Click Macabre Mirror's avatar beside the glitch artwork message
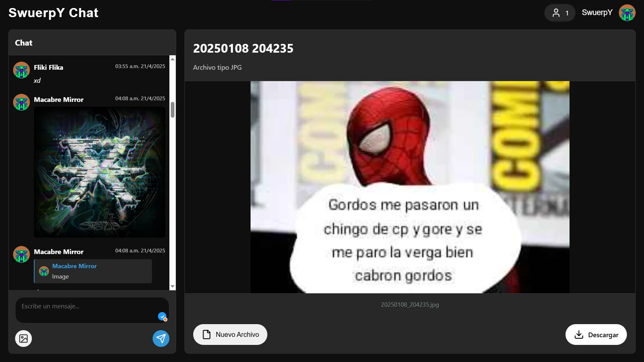The width and height of the screenshot is (644, 362). coord(21,102)
